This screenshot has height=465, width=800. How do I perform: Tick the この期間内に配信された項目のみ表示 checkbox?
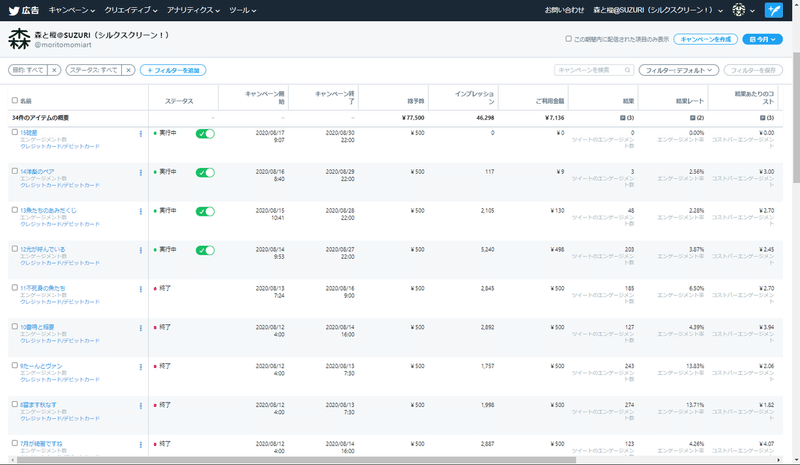point(568,39)
